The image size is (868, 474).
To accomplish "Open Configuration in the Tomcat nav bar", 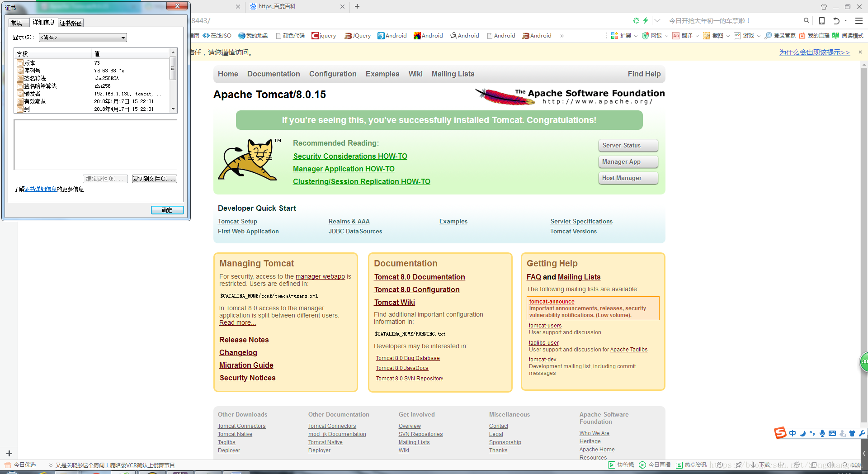I will pos(333,74).
